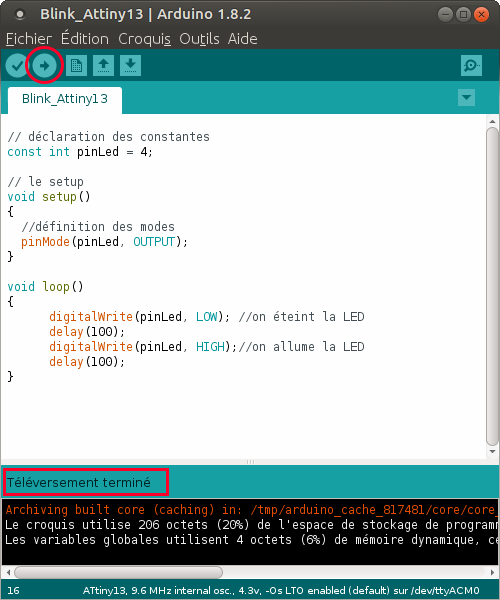Click the editor scrollbar down arrow
The width and height of the screenshot is (500, 600).
492,452
